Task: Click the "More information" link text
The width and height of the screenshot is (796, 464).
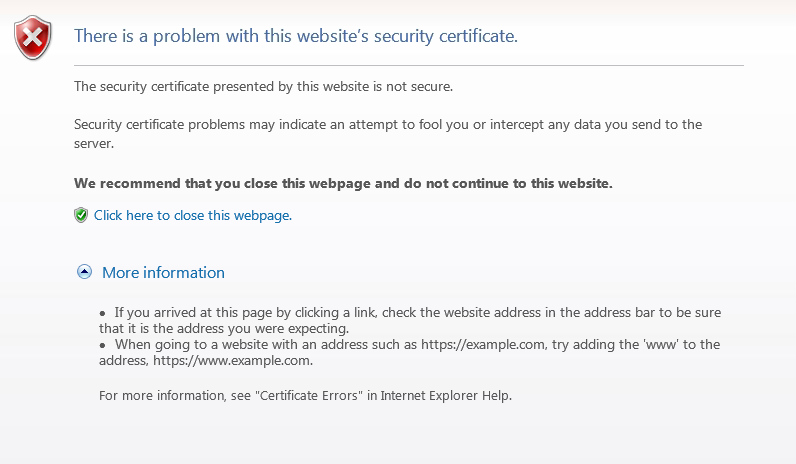Action: (x=163, y=273)
